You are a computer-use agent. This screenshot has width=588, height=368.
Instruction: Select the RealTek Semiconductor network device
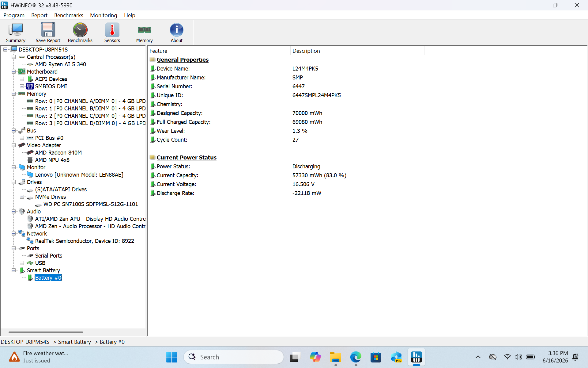[85, 241]
